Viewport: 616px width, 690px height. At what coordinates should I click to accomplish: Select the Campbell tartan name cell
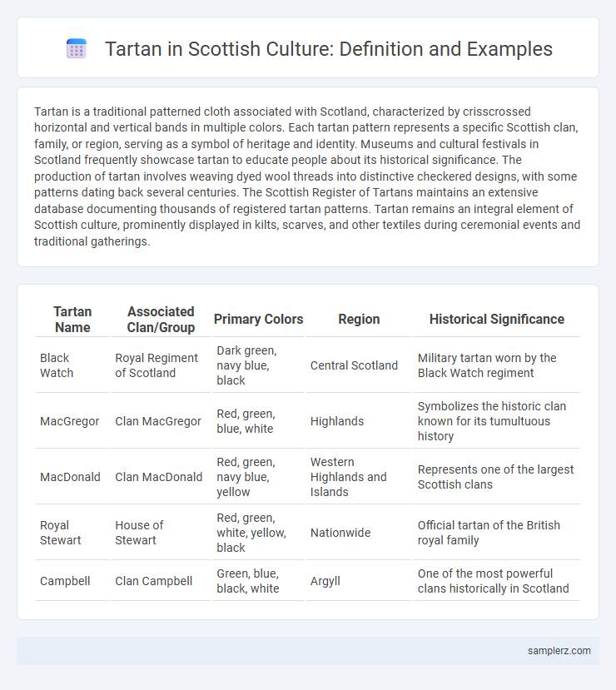tap(72, 581)
